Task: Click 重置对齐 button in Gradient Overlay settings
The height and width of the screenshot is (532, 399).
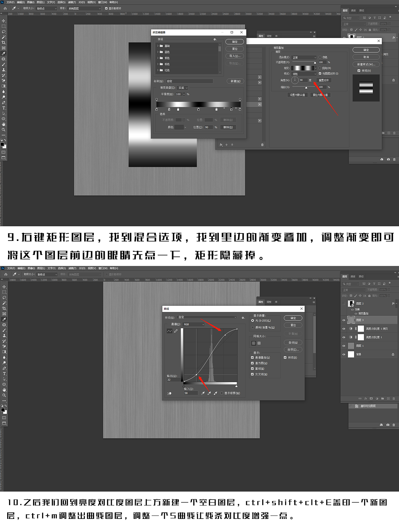Action: tap(324, 80)
